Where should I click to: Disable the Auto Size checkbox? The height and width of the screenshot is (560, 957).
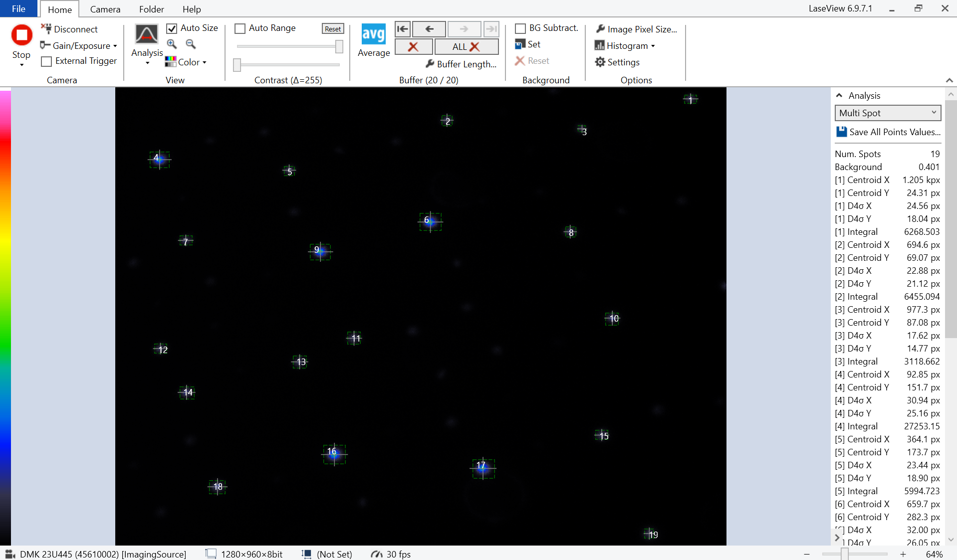(172, 28)
